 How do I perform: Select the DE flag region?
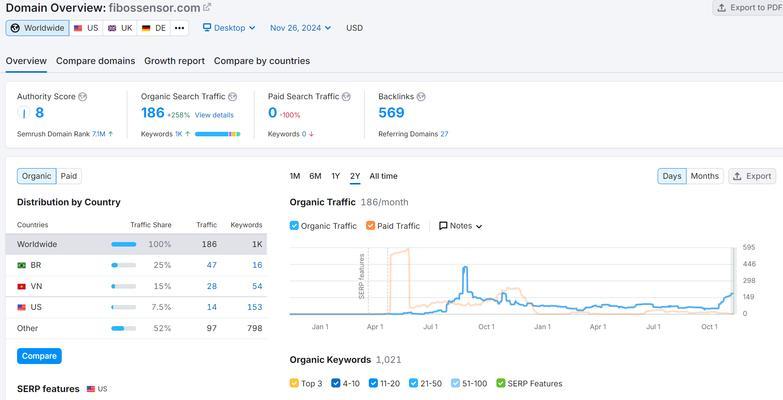tap(154, 28)
